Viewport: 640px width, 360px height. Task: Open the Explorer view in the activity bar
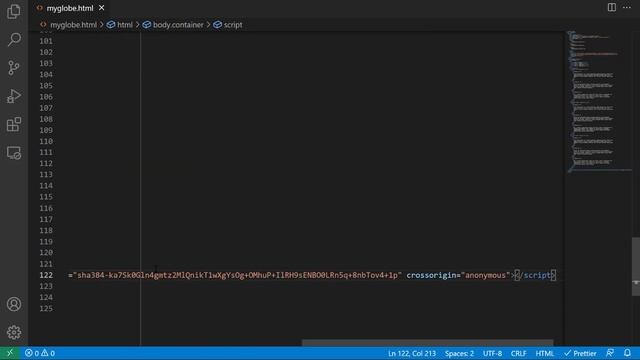tap(14, 11)
